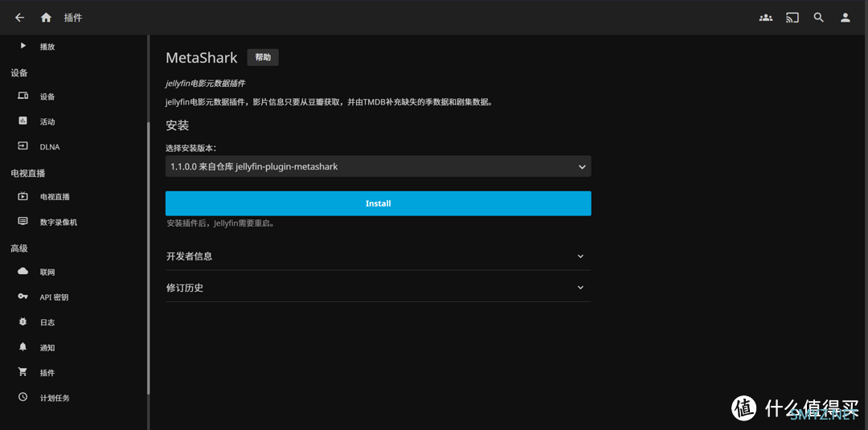Open the 计划任务 page
Screen dimensions: 868x430
point(74,397)
